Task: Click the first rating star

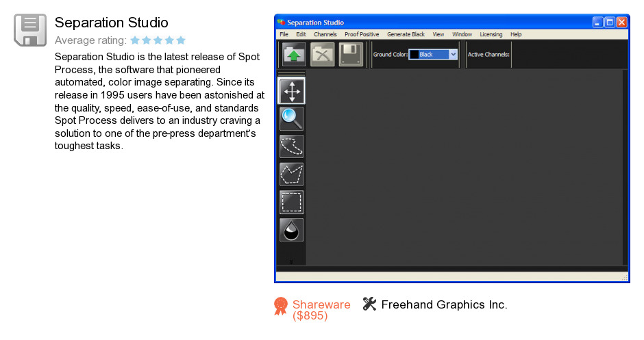Action: (x=135, y=40)
